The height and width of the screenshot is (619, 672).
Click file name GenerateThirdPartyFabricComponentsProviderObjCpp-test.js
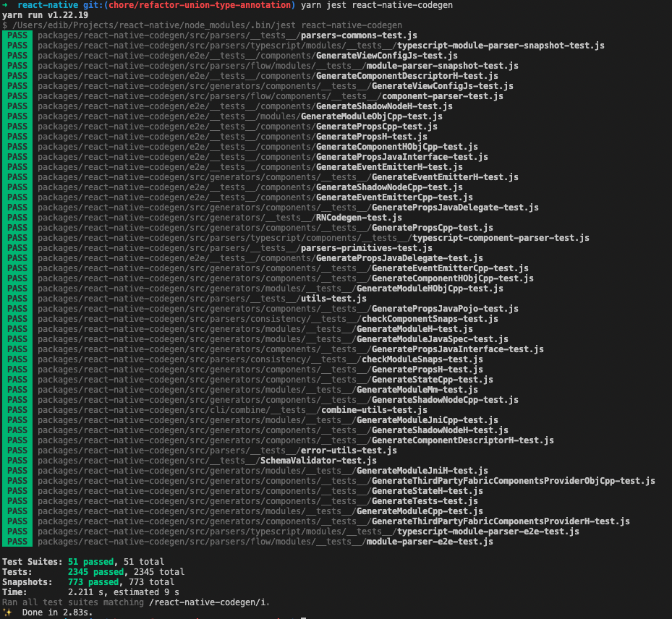coord(514,481)
